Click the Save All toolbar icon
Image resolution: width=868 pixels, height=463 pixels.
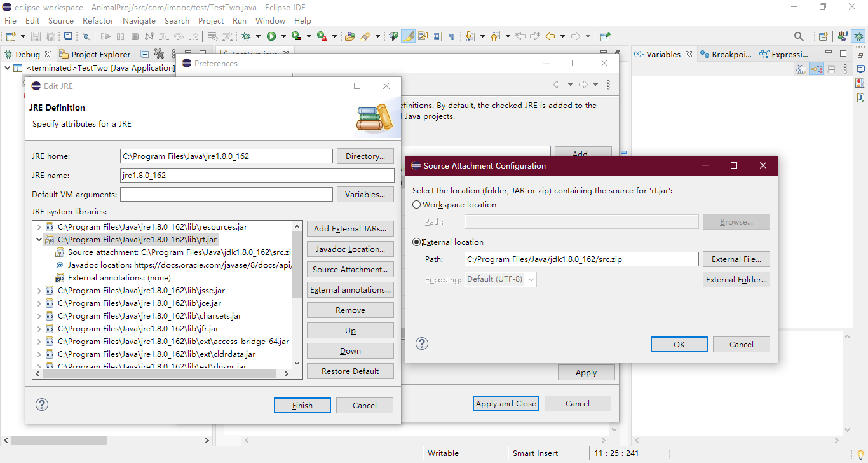coord(50,36)
